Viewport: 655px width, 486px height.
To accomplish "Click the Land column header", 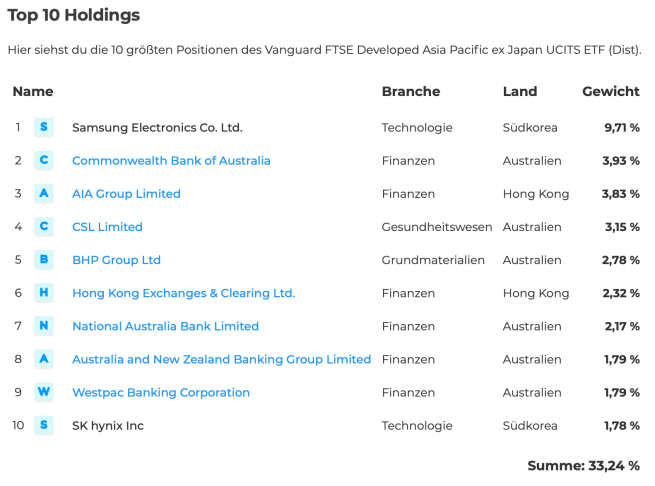I will (x=520, y=91).
